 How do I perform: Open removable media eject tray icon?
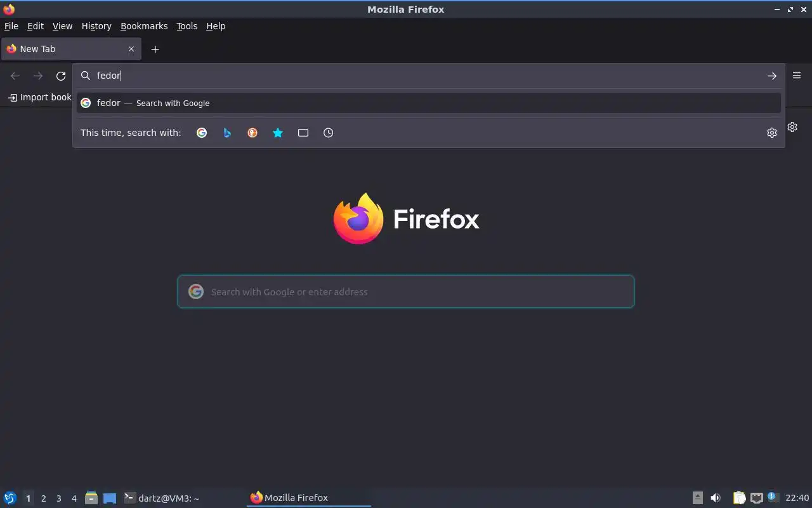tap(697, 498)
